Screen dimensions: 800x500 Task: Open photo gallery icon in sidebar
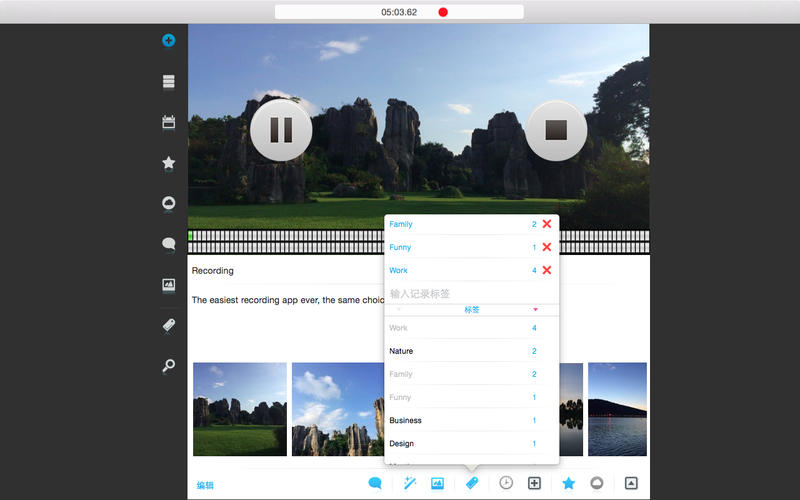pos(168,285)
